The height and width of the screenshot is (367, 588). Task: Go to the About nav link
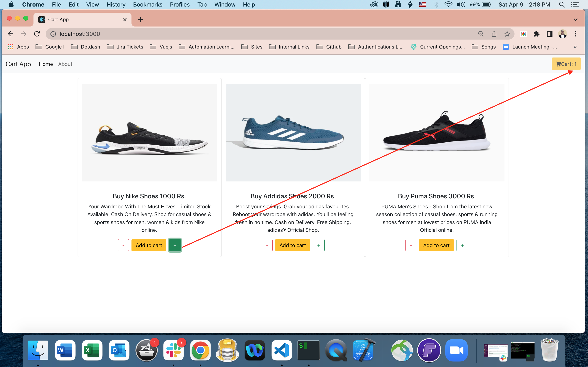(x=65, y=64)
